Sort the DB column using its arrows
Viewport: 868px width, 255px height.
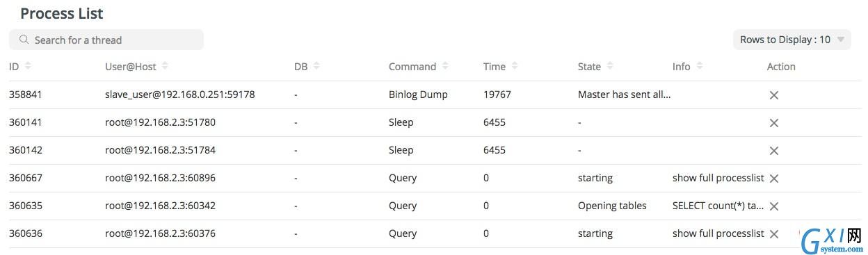point(316,66)
